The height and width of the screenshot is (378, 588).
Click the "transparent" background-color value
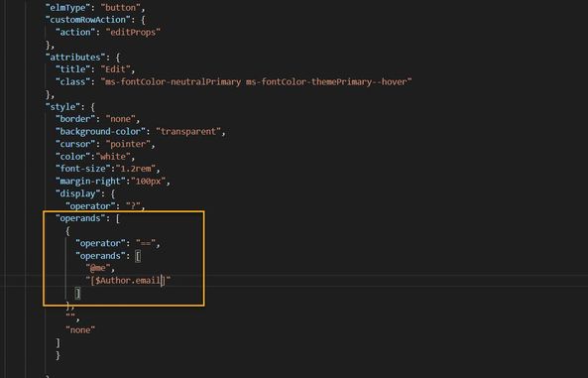(x=188, y=131)
